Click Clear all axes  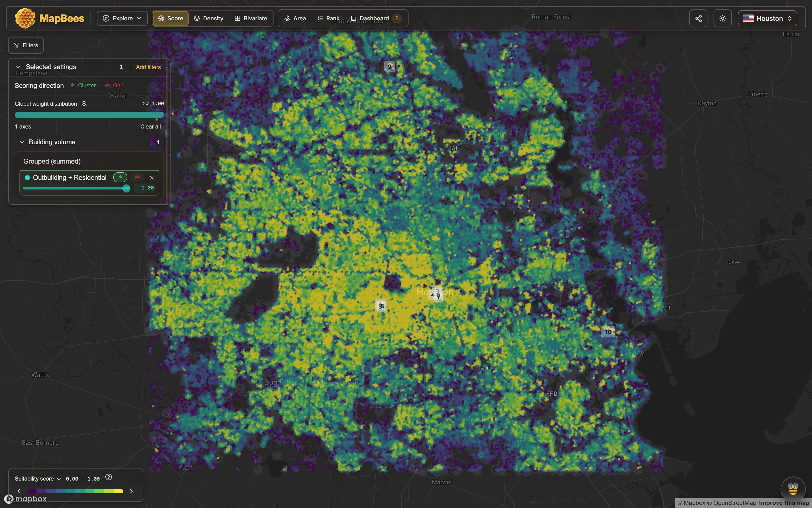pos(150,127)
